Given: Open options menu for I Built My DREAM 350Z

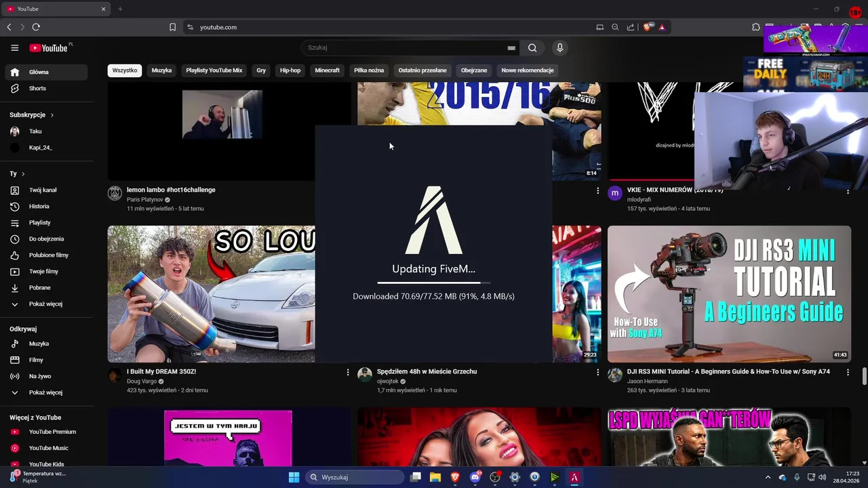Looking at the screenshot, I should [x=348, y=372].
